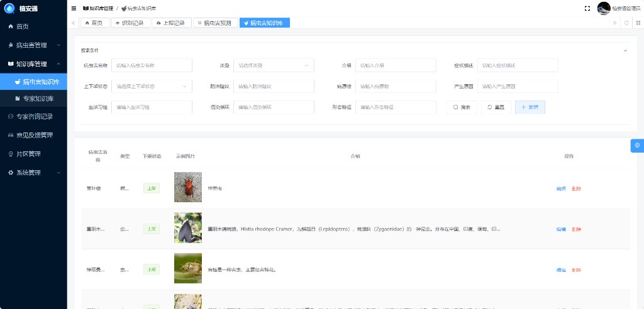Open the 上下架状态 dropdown

(x=152, y=87)
